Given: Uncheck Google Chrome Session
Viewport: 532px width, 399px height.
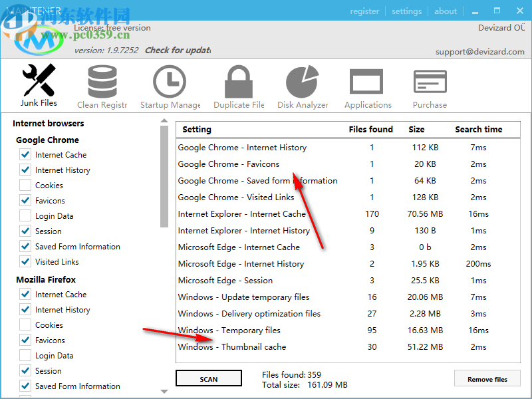Looking at the screenshot, I should [x=25, y=231].
